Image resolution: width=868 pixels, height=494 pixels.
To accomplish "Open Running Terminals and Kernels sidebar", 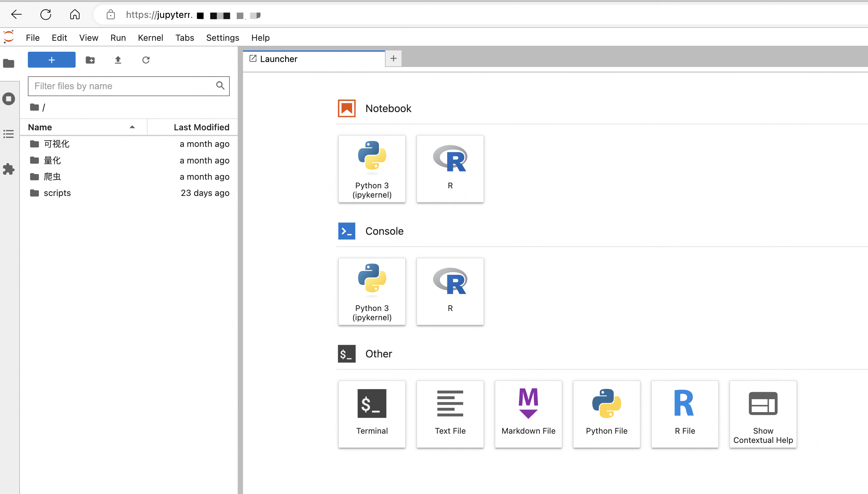I will pos(9,99).
